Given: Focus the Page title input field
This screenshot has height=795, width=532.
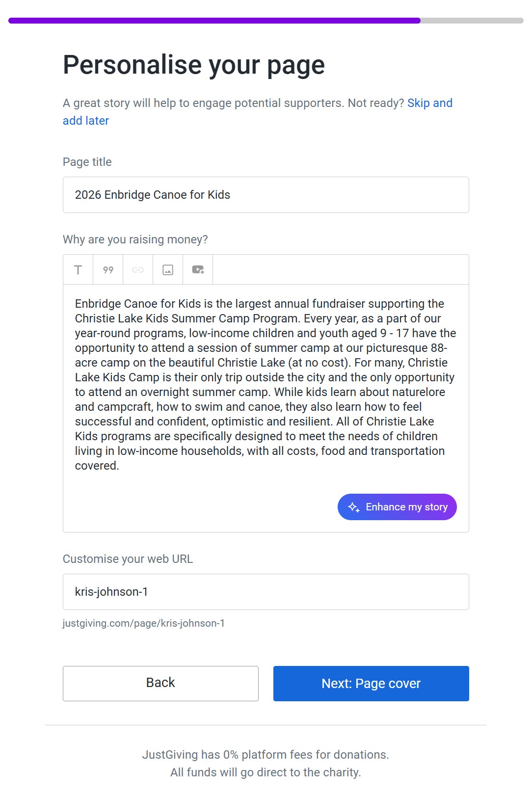Looking at the screenshot, I should [x=266, y=195].
